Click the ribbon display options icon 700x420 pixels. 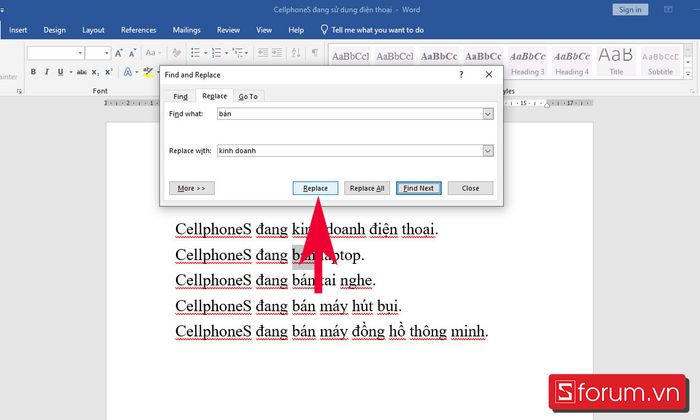coord(668,9)
